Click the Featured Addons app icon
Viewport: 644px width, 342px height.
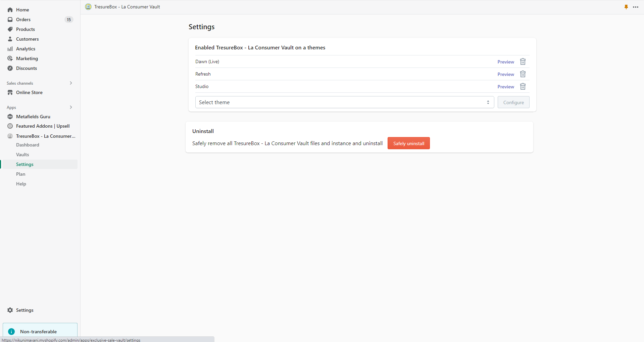[x=10, y=126]
